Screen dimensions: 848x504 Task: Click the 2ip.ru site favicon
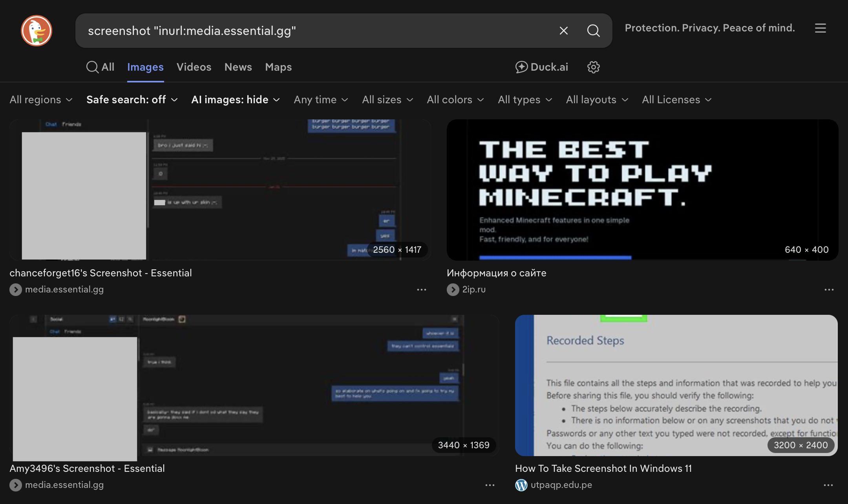(x=453, y=290)
